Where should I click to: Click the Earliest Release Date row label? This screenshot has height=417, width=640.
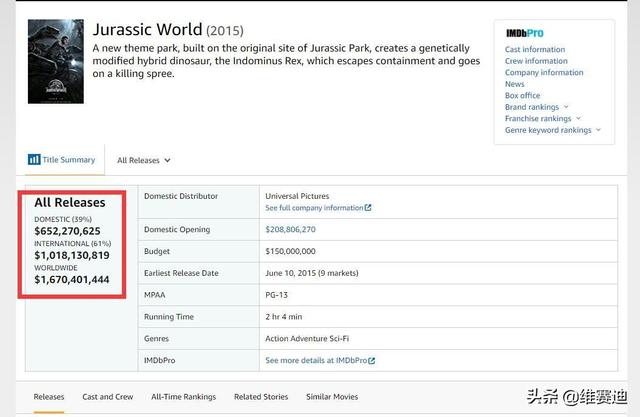tap(181, 273)
